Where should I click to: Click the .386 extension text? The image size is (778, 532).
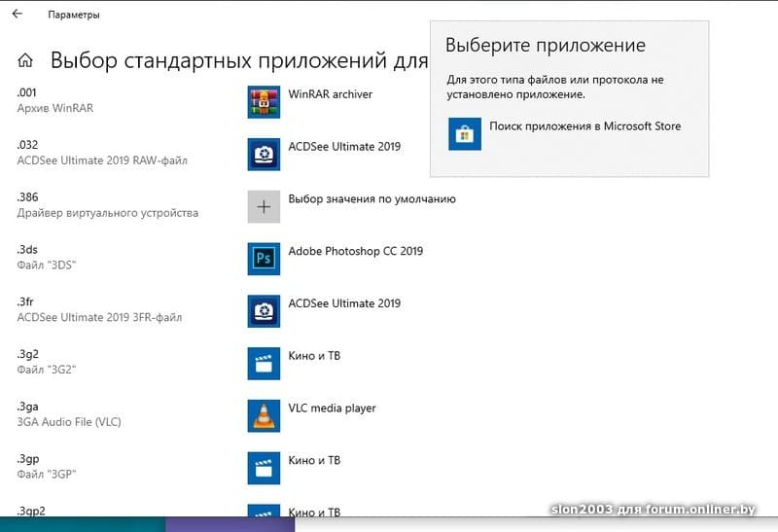[x=27, y=197]
